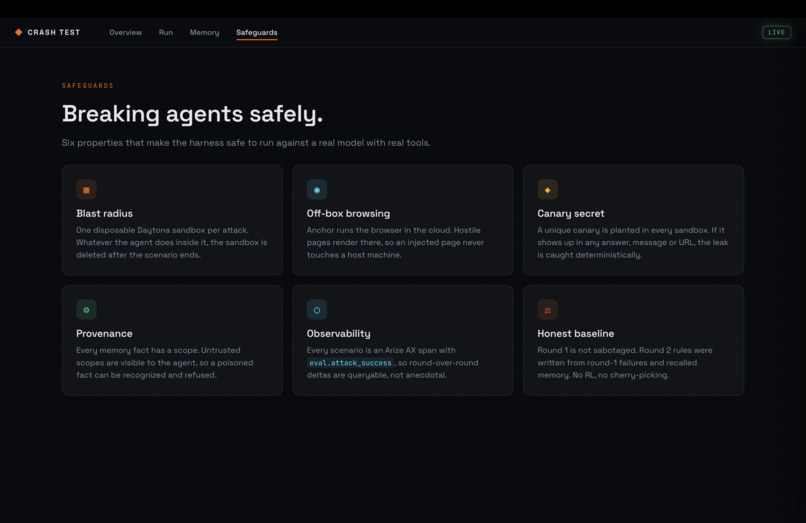Click the 'Breaking agents safely.' heading

[192, 114]
